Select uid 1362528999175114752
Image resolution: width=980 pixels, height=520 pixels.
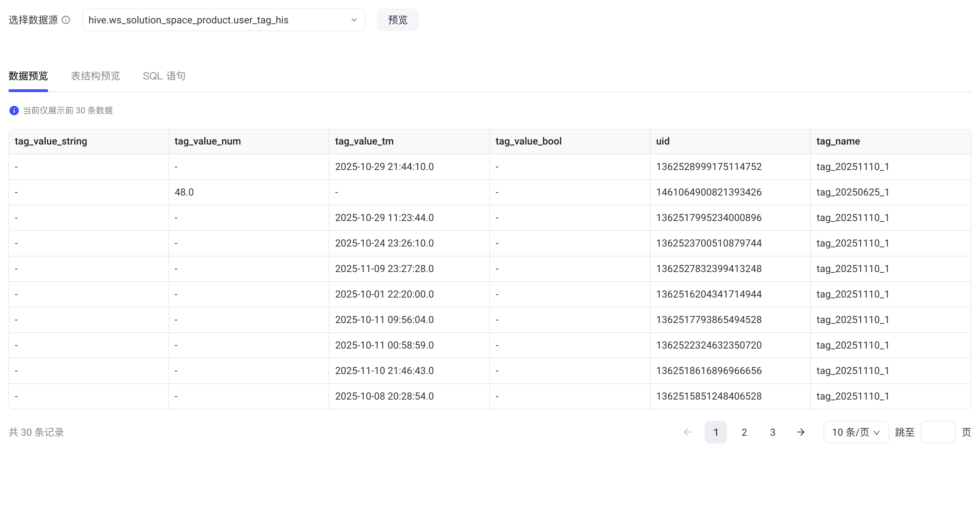point(709,167)
